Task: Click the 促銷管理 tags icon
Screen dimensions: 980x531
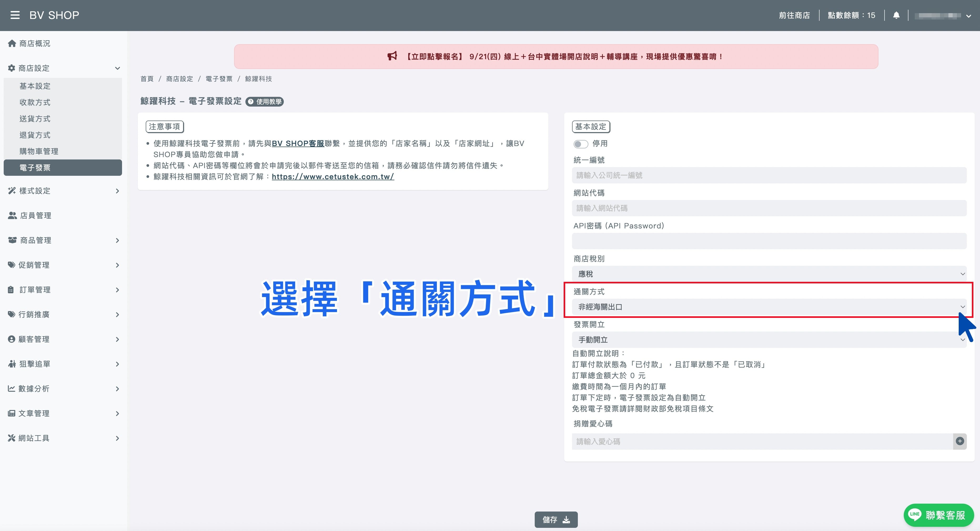Action: [x=12, y=265]
